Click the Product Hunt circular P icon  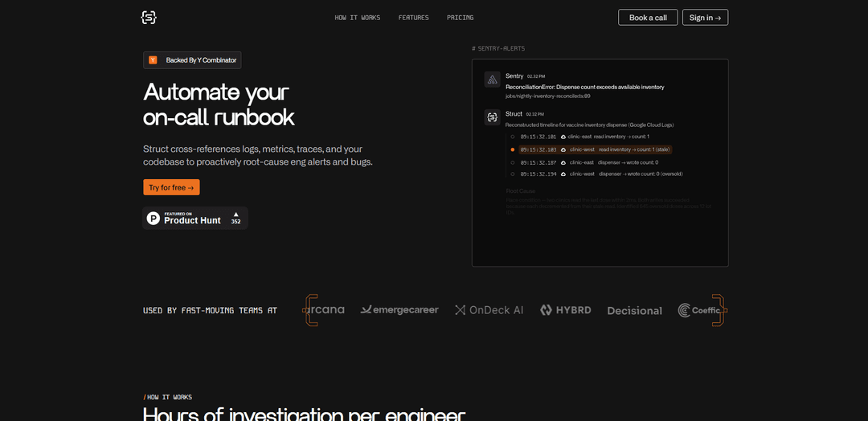coord(154,218)
